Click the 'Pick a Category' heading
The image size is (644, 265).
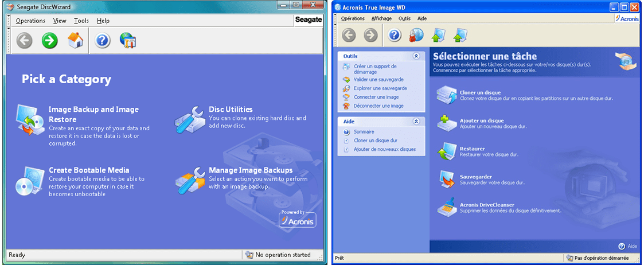point(67,79)
